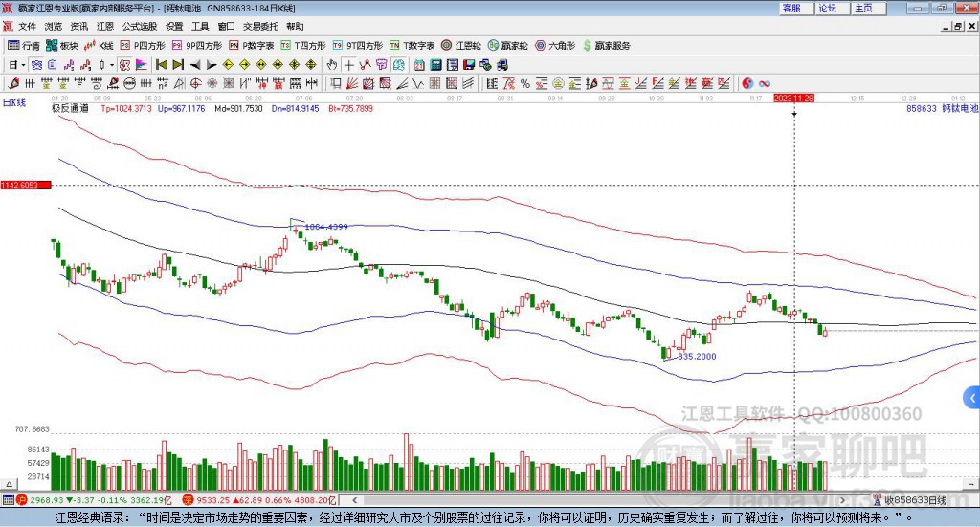
Task: Open the 江恩轮 Gann wheel tool
Action: tap(461, 46)
